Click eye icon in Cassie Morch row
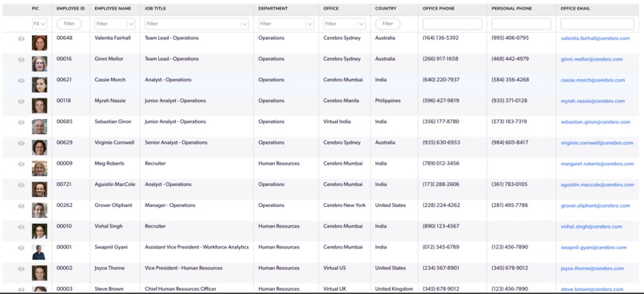644x294 pixels. point(22,81)
